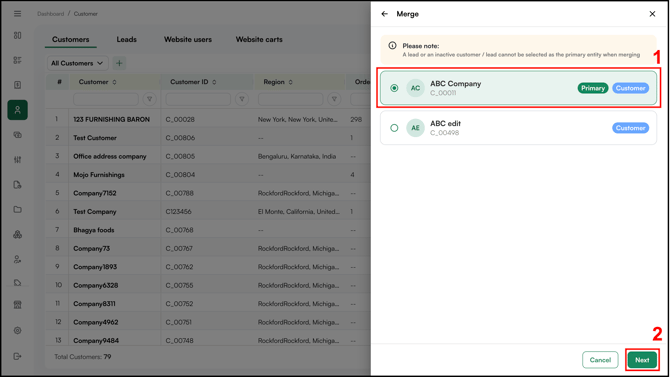Expand the All Customers dropdown
This screenshot has width=670, height=377.
click(77, 63)
